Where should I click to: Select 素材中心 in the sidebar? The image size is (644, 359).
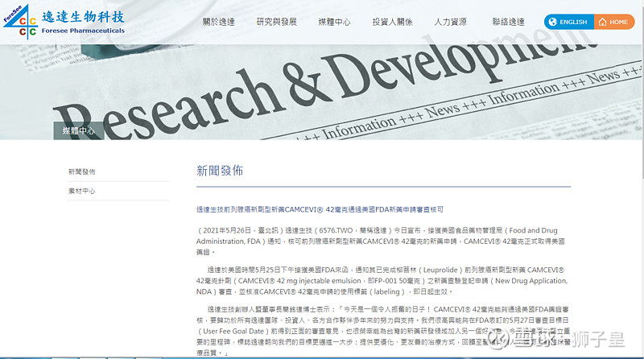click(x=82, y=191)
